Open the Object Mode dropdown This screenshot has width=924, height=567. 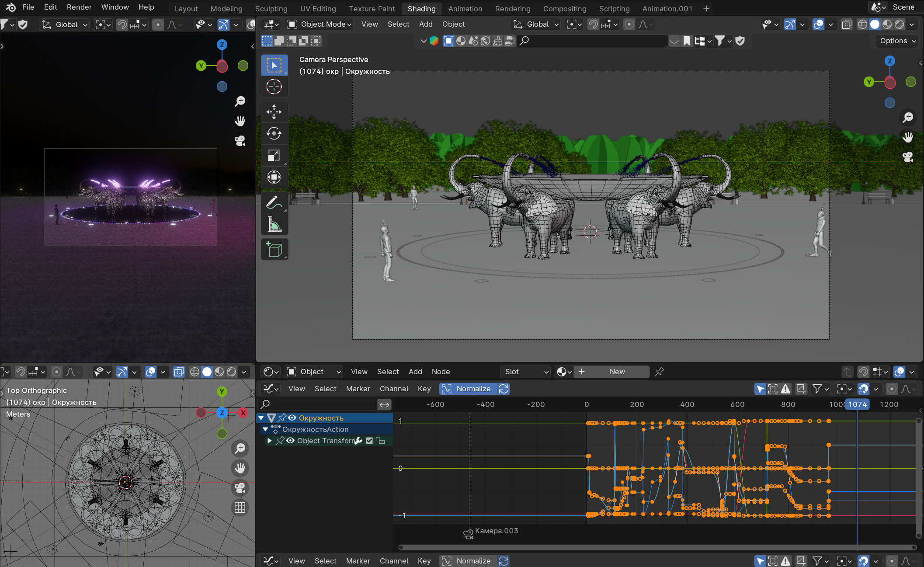(320, 24)
